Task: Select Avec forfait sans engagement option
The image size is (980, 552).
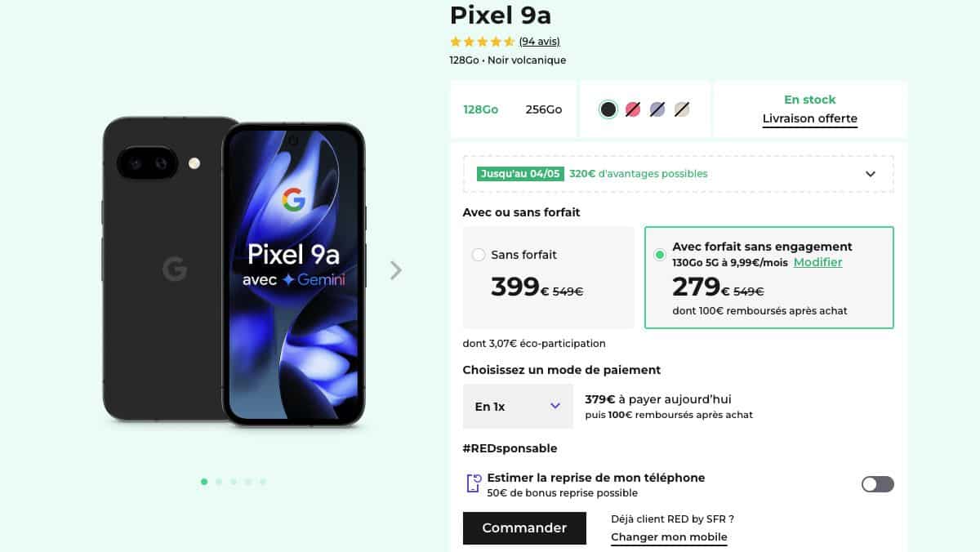Action: pyautogui.click(x=660, y=255)
